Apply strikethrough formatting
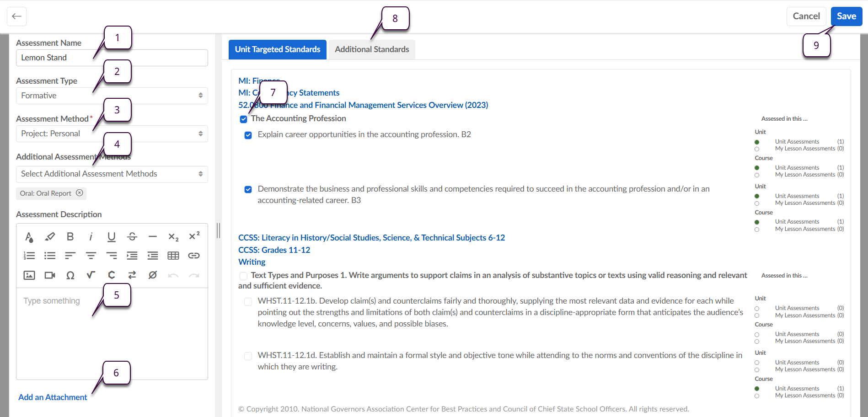 click(132, 236)
